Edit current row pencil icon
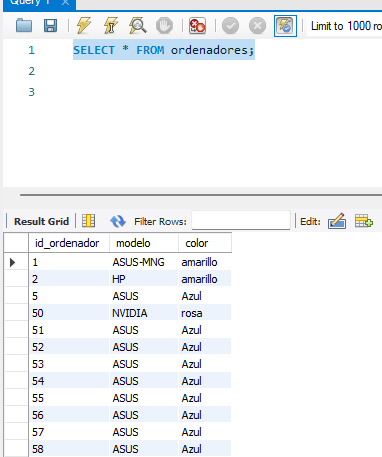The height and width of the screenshot is (457, 382). (337, 221)
